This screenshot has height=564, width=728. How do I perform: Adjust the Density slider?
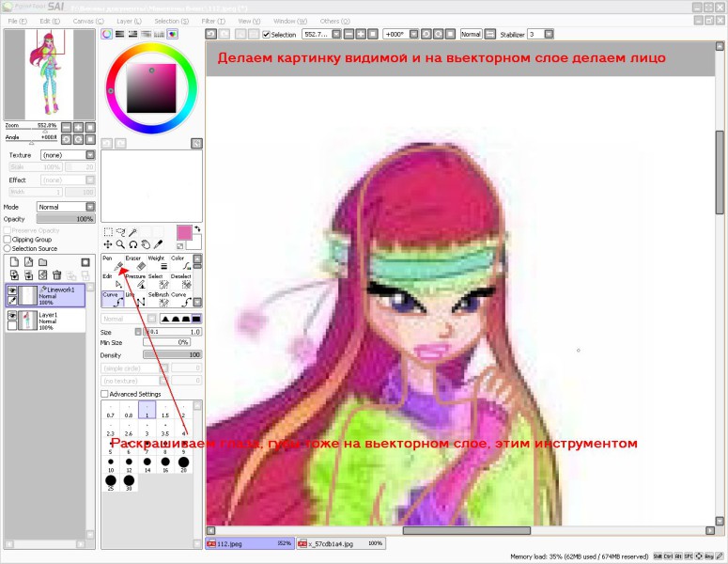[172, 354]
